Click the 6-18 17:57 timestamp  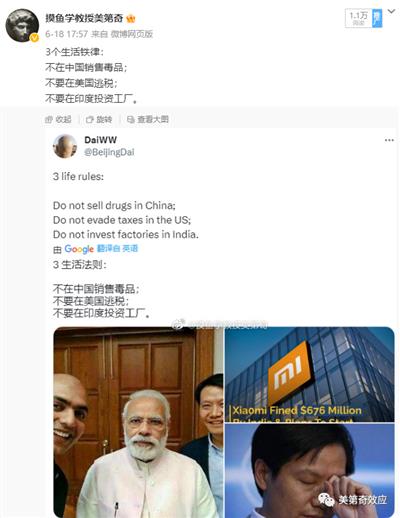[x=67, y=34]
